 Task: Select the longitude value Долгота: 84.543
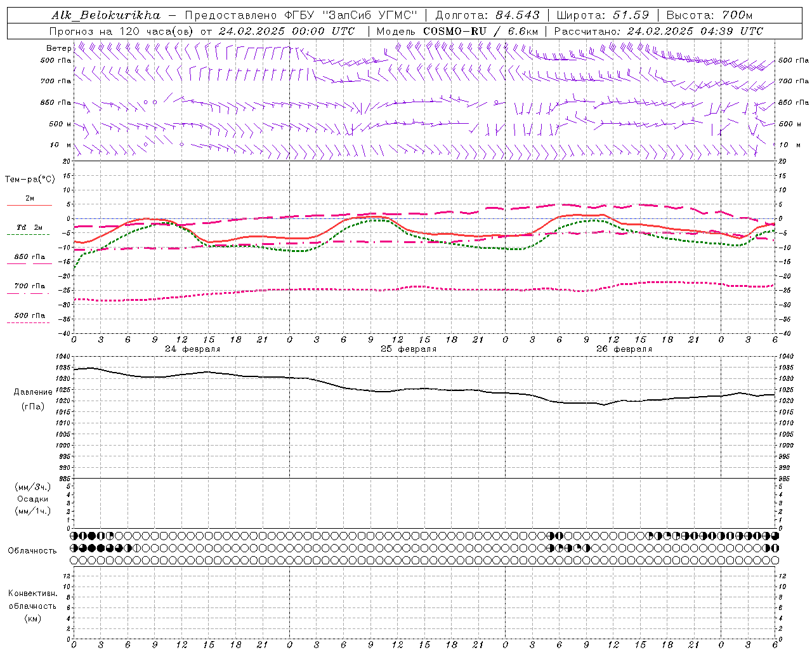[x=487, y=15]
